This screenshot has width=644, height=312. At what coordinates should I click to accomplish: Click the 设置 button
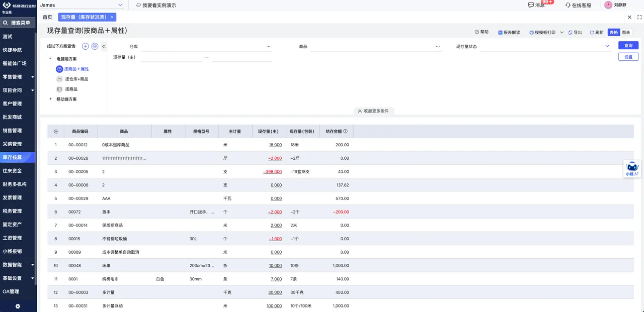pyautogui.click(x=628, y=57)
